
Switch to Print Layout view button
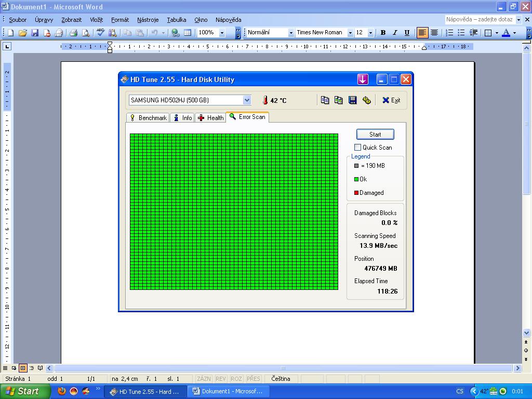point(23,368)
